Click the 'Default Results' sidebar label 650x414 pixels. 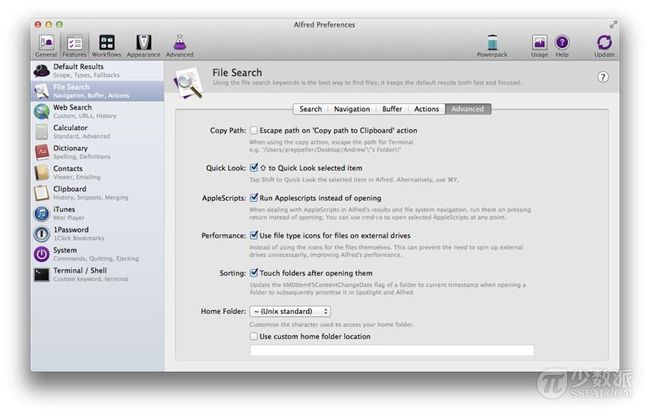coord(78,67)
